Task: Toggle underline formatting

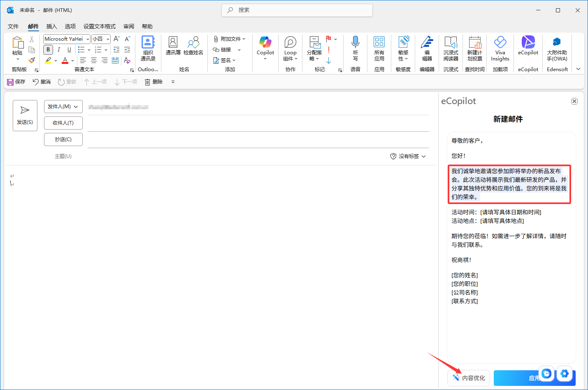Action: 69,49
